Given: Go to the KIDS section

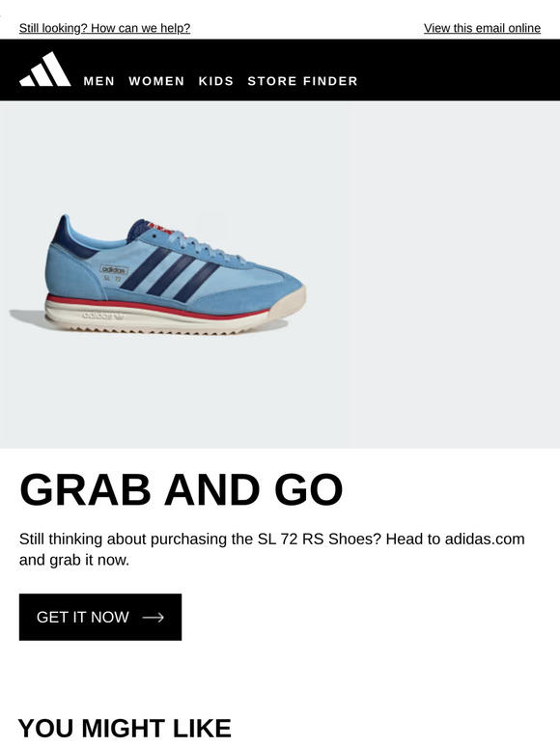Looking at the screenshot, I should pyautogui.click(x=216, y=81).
